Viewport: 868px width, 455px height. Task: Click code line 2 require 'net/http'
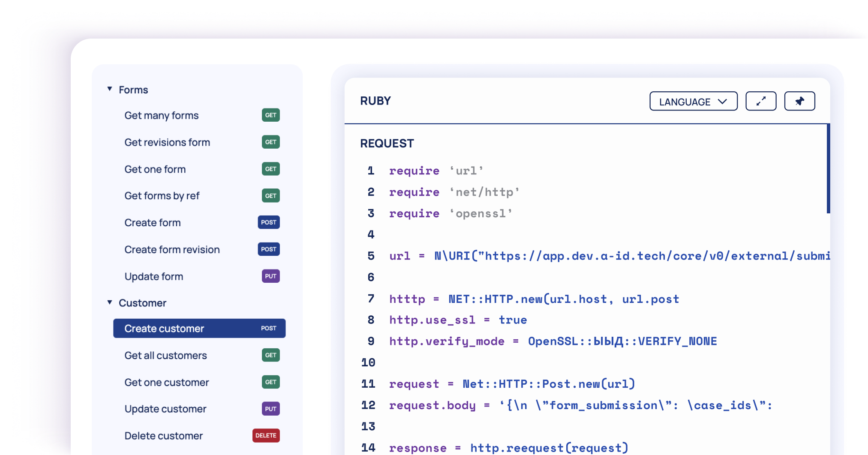(454, 192)
